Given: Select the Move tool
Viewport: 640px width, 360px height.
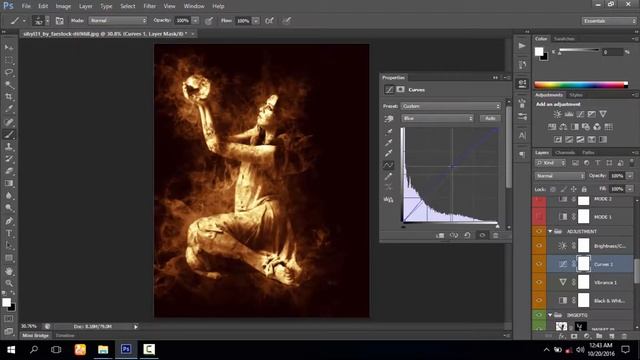Looking at the screenshot, I should (x=9, y=48).
